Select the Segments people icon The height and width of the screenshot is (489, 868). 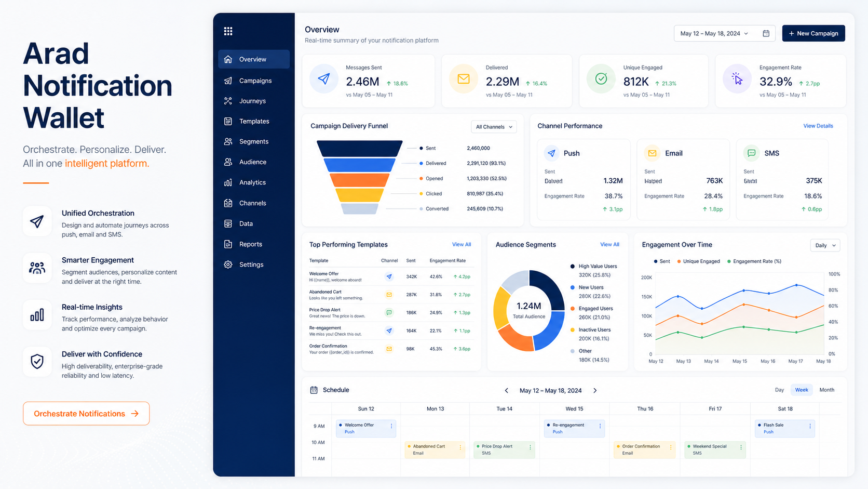tap(228, 141)
